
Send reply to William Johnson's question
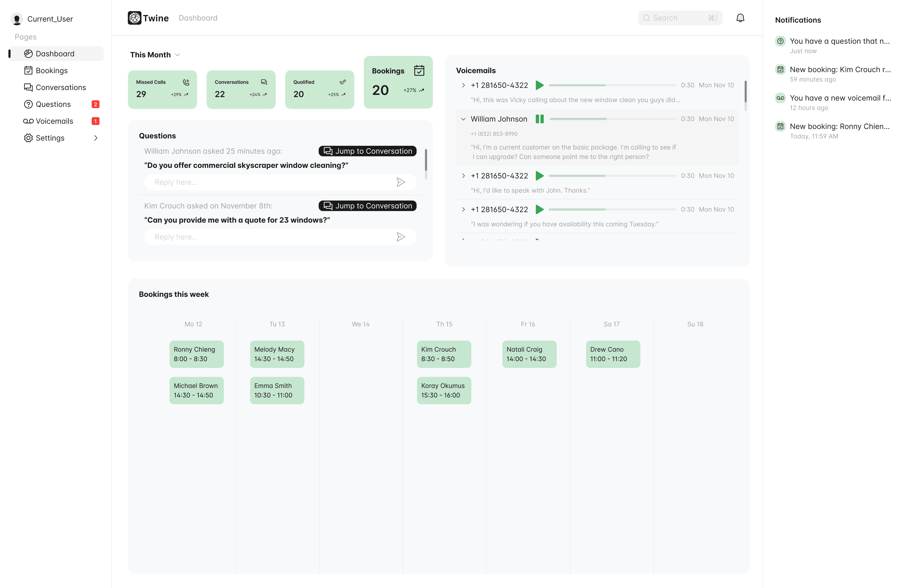pos(400,182)
